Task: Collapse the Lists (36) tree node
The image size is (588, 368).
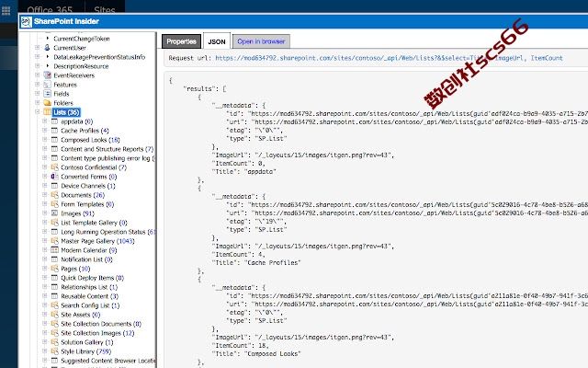Action: coord(37,112)
